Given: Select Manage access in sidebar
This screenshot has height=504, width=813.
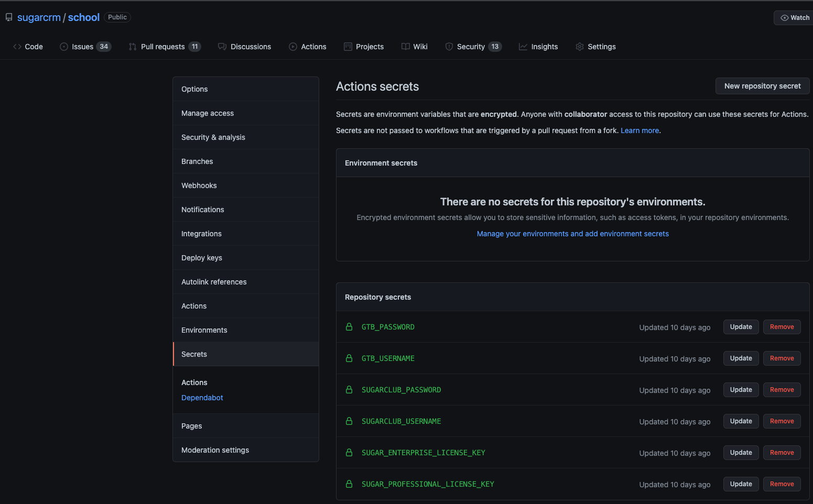Looking at the screenshot, I should pos(246,113).
